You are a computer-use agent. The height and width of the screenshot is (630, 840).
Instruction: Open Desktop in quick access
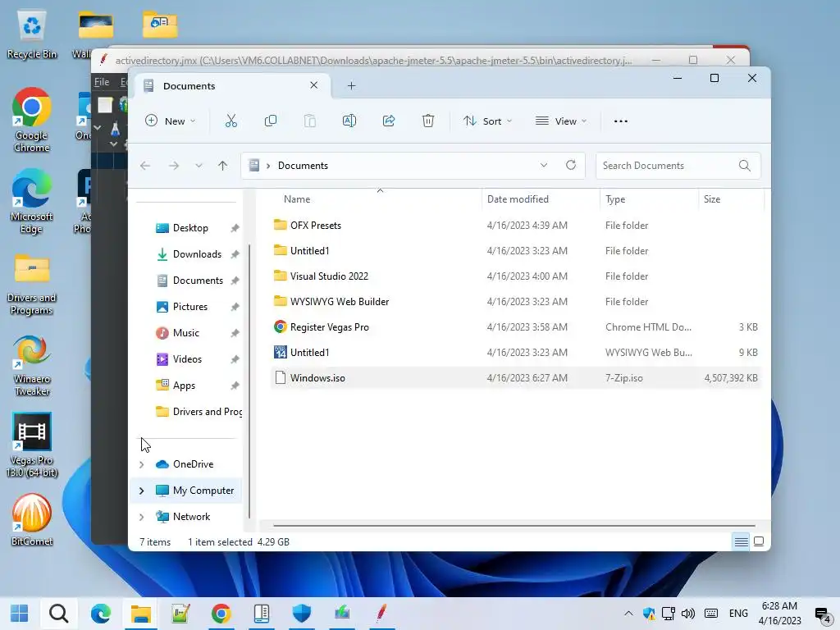tap(189, 228)
